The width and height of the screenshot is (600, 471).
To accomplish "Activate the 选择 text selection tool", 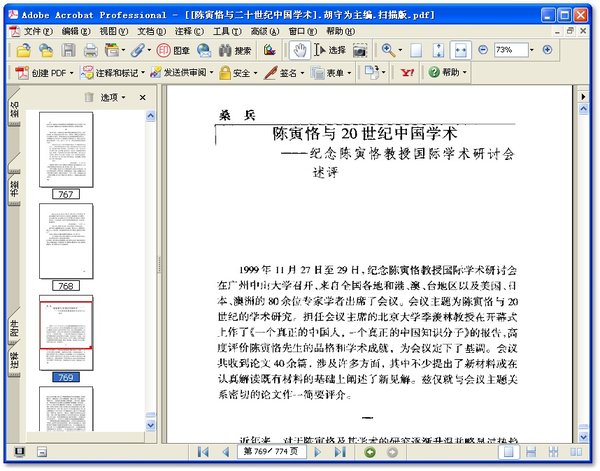I will (330, 50).
